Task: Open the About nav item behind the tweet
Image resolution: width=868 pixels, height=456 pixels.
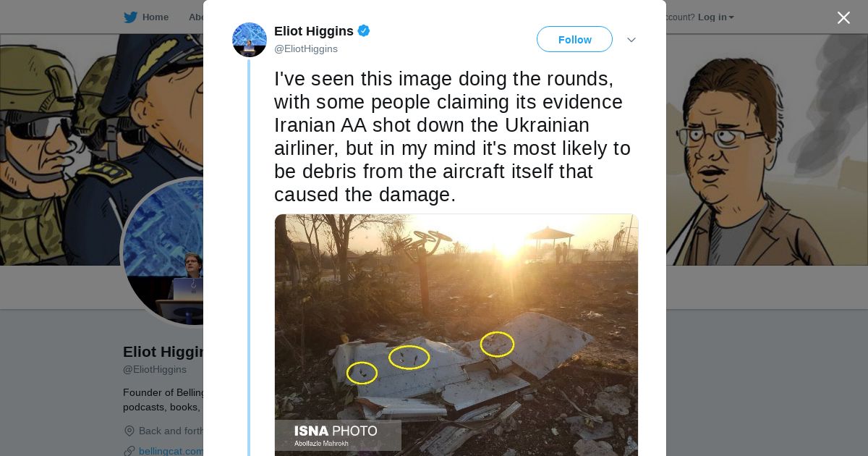Action: click(x=195, y=17)
